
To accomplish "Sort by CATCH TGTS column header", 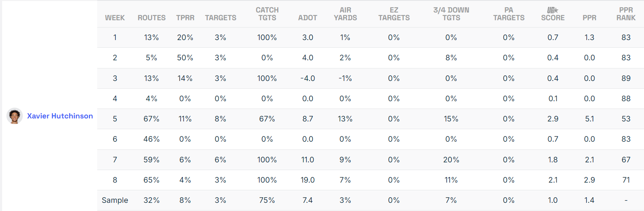I will pyautogui.click(x=267, y=14).
